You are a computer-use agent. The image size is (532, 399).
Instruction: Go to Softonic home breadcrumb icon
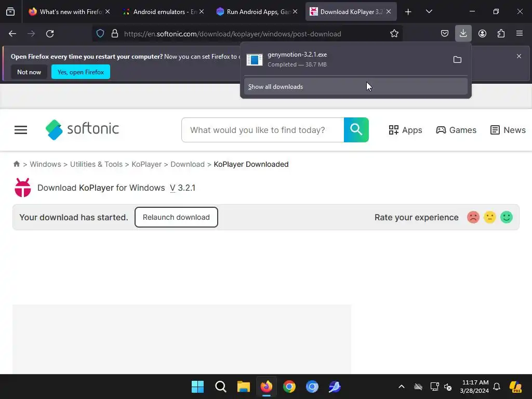point(16,164)
